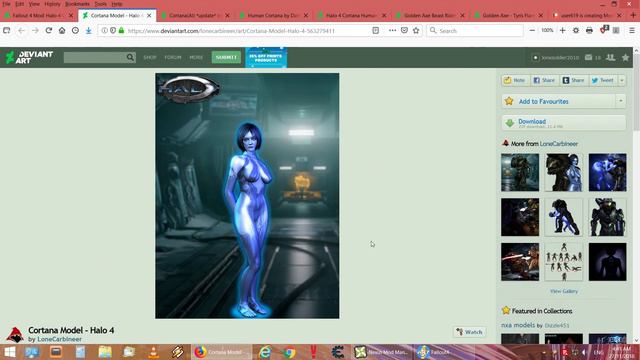Viewport: 640px width, 360px height.
Task: Open the View menu
Action: coord(34,4)
